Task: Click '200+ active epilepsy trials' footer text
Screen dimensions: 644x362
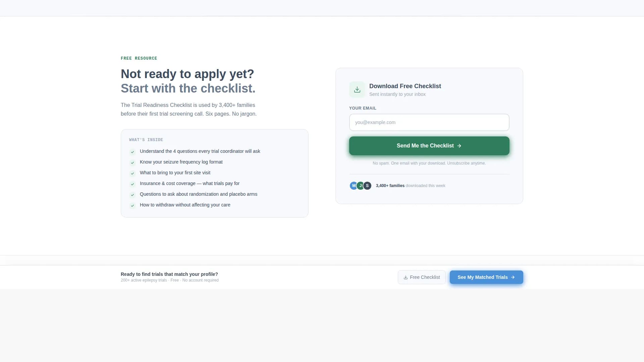Action: tap(169, 280)
